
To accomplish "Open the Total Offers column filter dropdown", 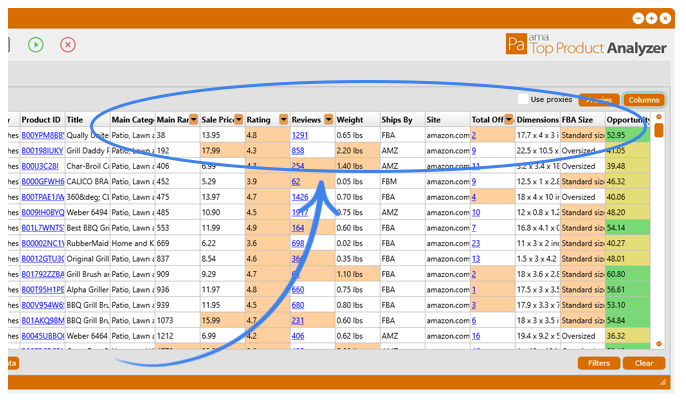I will tap(509, 119).
